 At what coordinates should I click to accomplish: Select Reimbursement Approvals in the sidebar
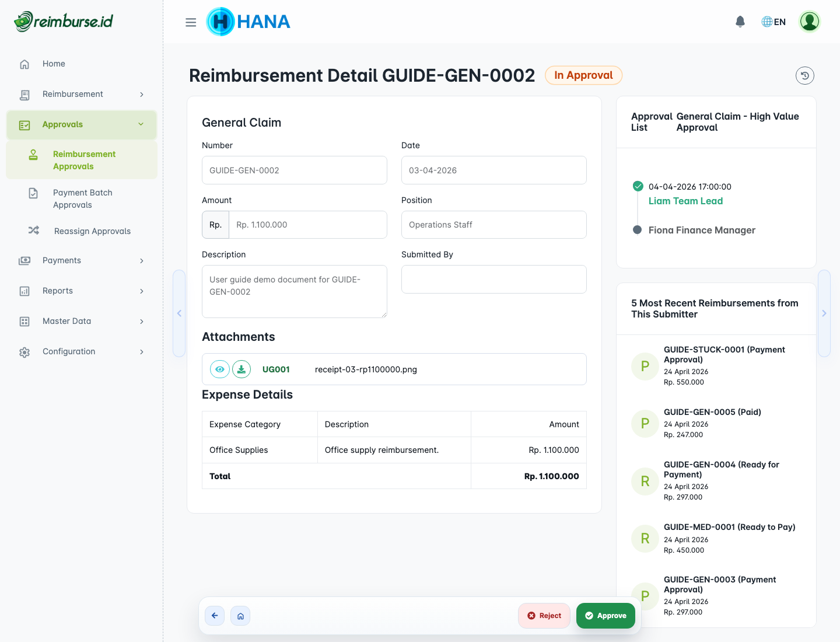pyautogui.click(x=84, y=160)
